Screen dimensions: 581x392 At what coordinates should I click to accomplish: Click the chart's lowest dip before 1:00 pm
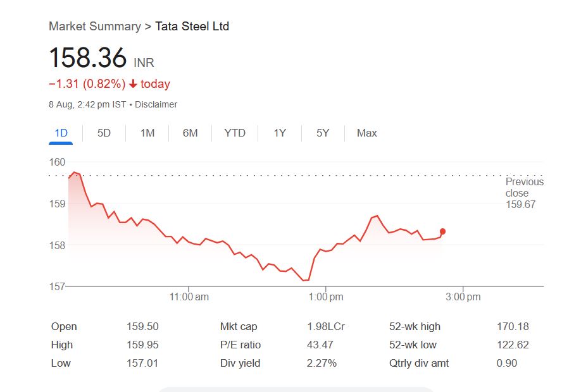pos(306,280)
